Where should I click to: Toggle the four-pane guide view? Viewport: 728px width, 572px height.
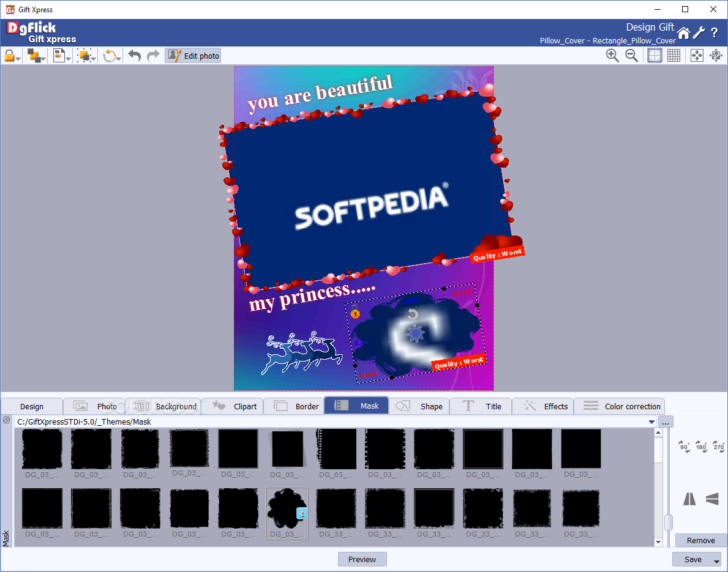pos(655,56)
